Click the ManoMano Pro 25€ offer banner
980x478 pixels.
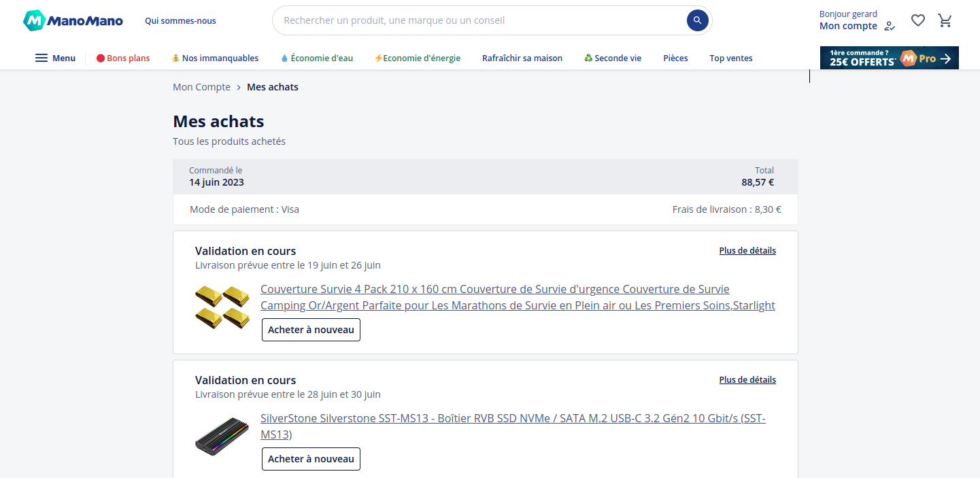(x=889, y=58)
